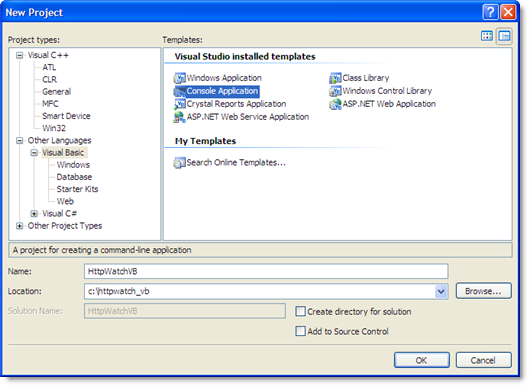Image resolution: width=529 pixels, height=386 pixels.
Task: Expand the Visual C# node
Action: [34, 214]
